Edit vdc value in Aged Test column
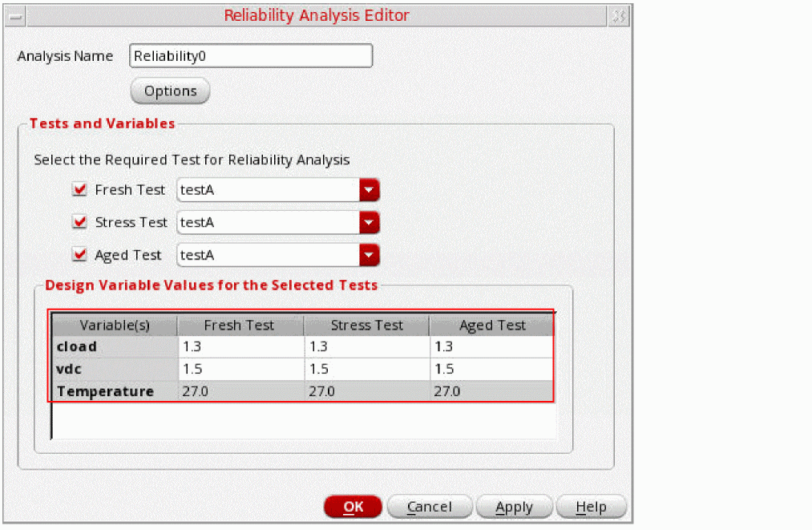Screen dimensions: 812x530 (x=492, y=369)
